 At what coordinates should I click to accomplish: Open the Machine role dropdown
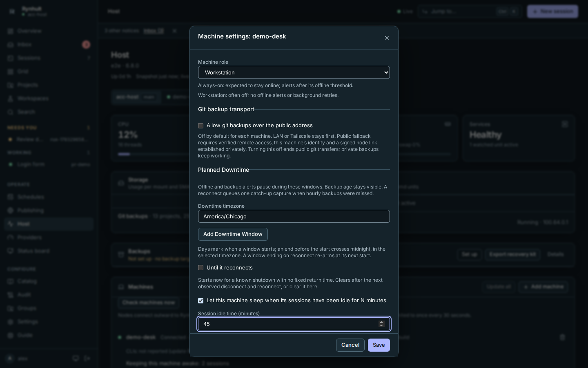click(x=294, y=72)
